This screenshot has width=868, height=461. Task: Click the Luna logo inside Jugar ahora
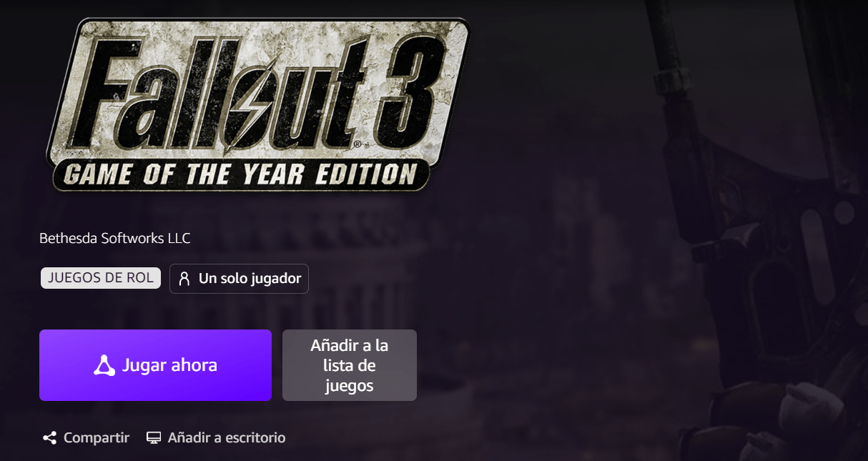click(104, 365)
